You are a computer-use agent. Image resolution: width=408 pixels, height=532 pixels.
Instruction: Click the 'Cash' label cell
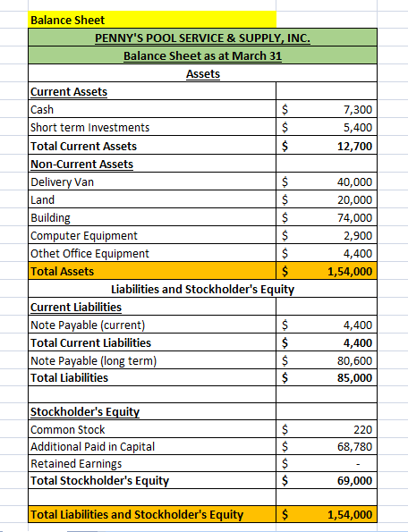[x=152, y=109]
